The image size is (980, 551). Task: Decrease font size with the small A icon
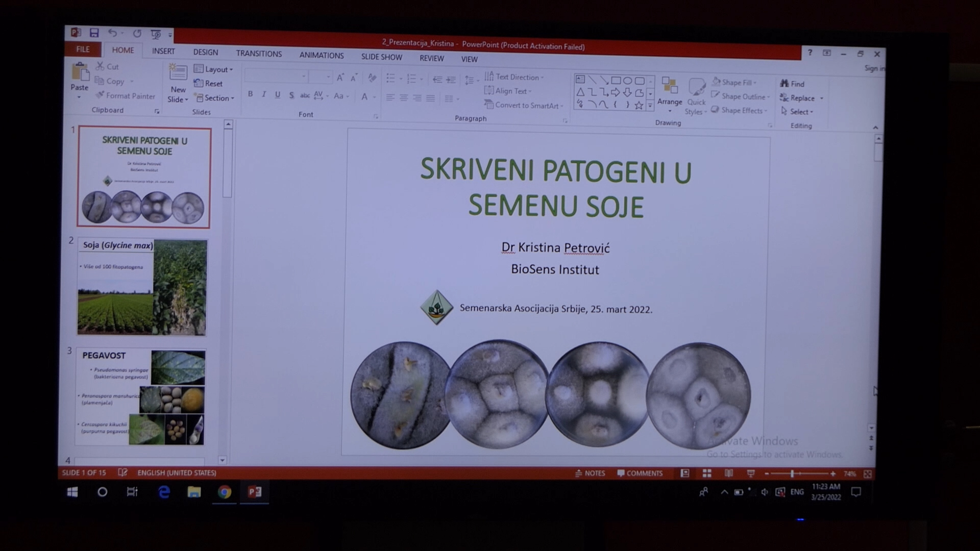pos(354,78)
